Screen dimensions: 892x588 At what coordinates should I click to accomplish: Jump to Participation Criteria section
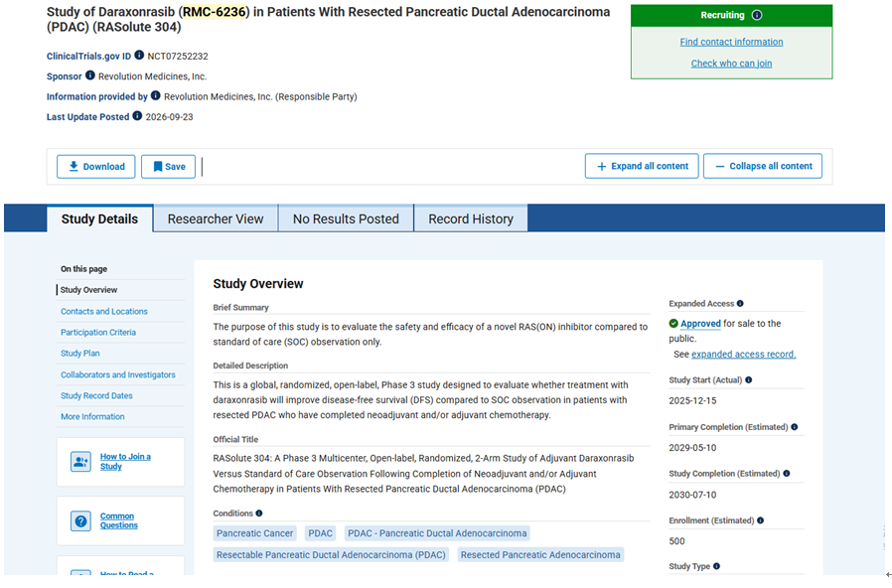point(98,333)
